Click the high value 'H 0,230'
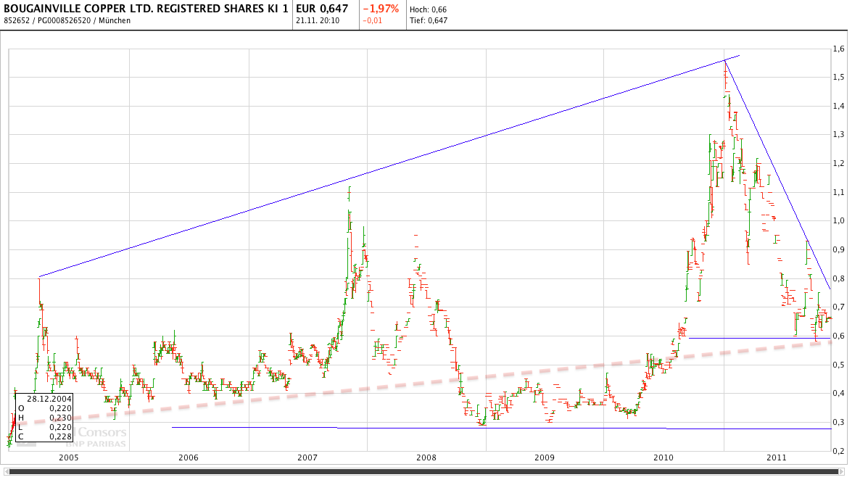 pyautogui.click(x=45, y=418)
